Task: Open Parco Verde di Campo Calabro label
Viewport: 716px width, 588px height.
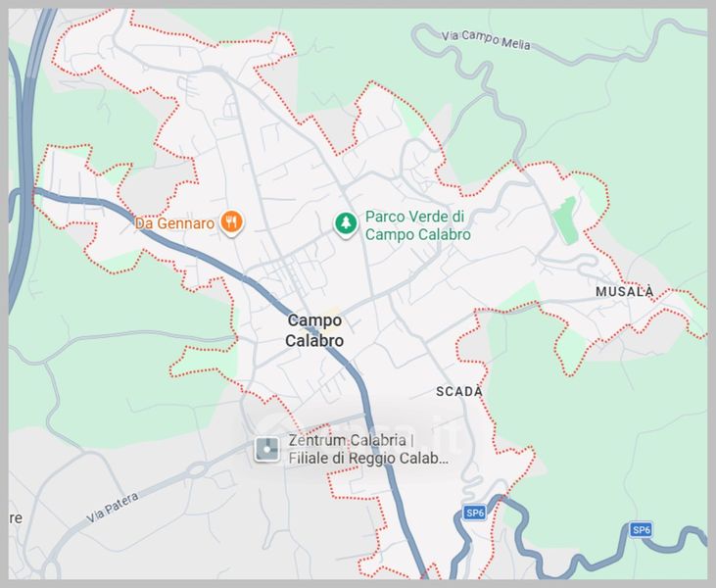Action: [x=418, y=225]
